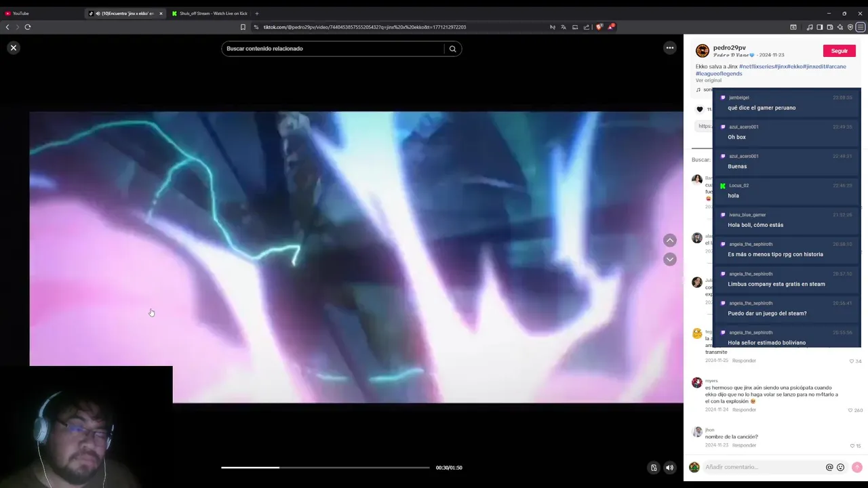Viewport: 868px width, 488px height.
Task: Click the search magnifier icon
Action: pyautogui.click(x=452, y=49)
